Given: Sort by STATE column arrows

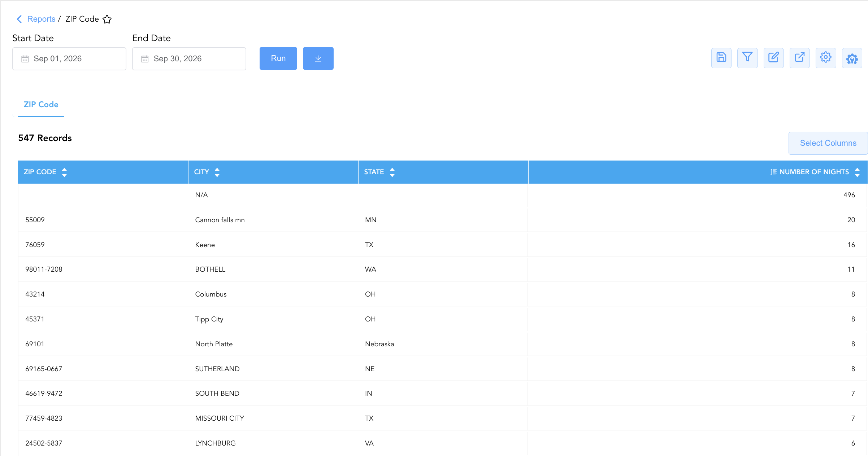Looking at the screenshot, I should (x=392, y=172).
